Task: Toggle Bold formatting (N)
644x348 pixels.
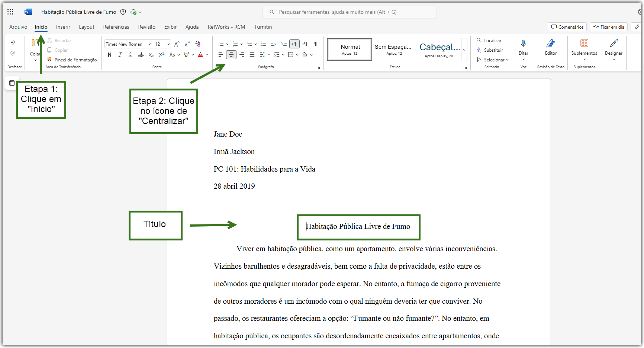Action: tap(110, 55)
